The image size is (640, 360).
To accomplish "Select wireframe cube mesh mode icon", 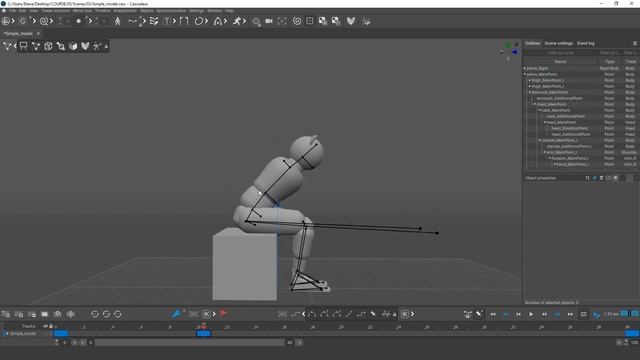I will 48,46.
